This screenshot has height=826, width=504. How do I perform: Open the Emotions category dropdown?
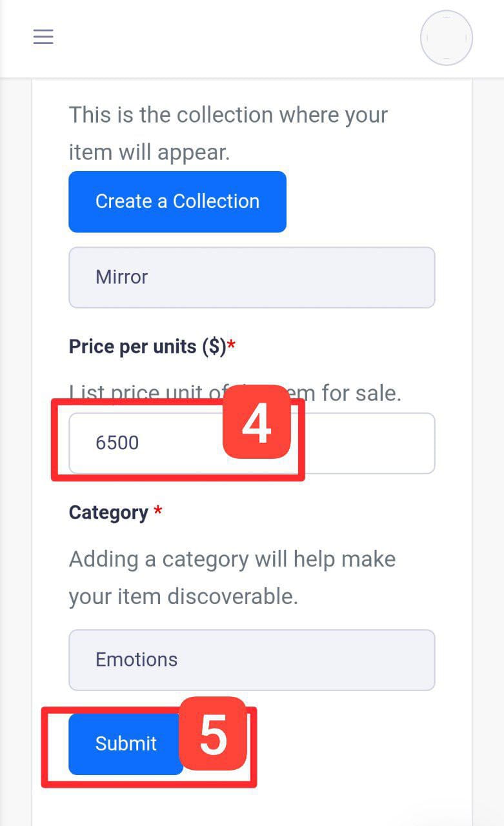pyautogui.click(x=252, y=660)
